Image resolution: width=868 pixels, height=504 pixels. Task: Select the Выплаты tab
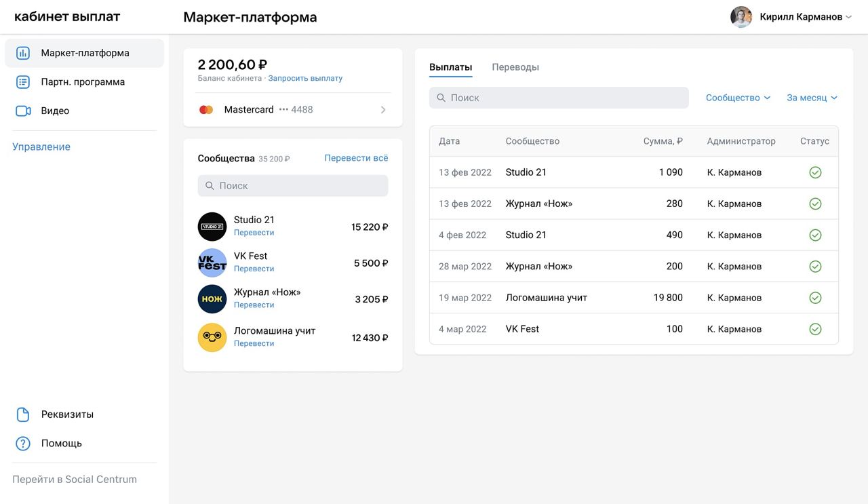[450, 67]
